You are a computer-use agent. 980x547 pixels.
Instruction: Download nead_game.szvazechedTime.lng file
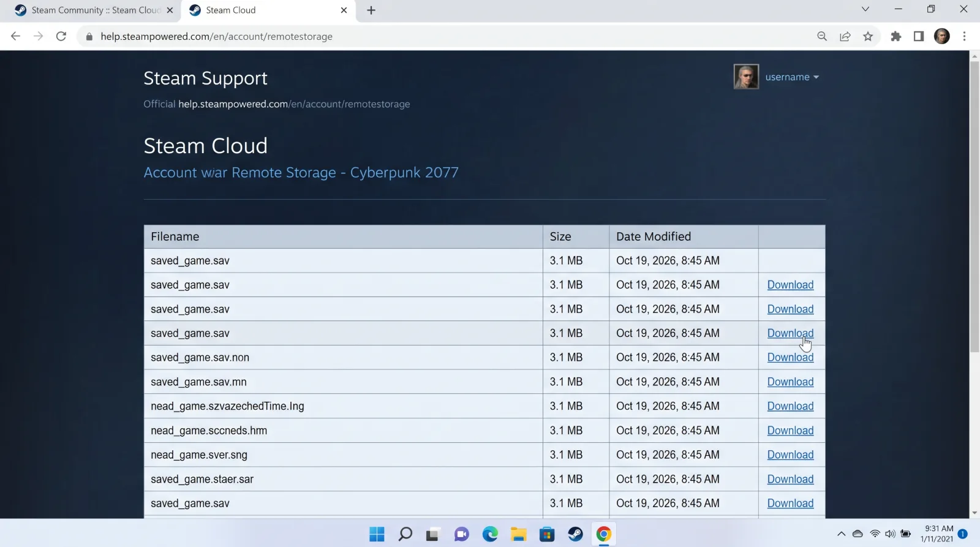790,406
